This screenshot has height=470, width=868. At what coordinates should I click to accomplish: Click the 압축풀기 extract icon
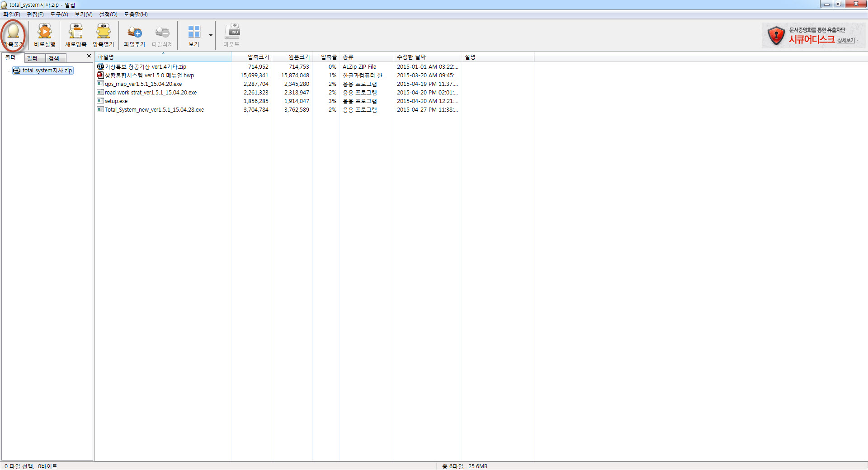[13, 34]
